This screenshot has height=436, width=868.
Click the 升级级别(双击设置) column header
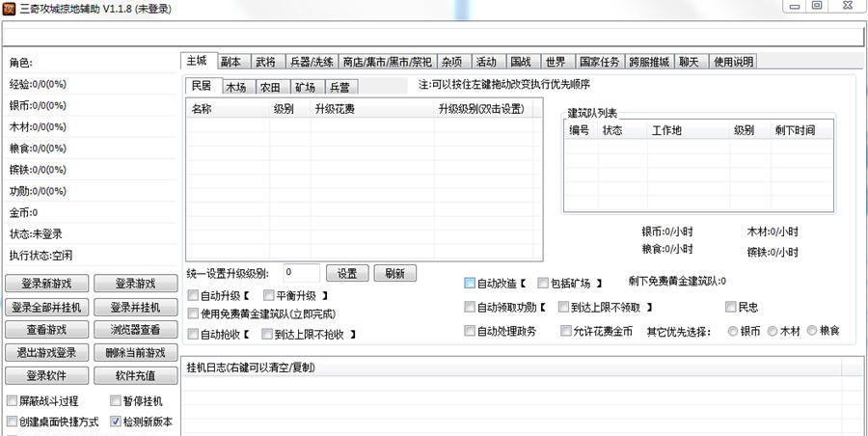pos(483,109)
